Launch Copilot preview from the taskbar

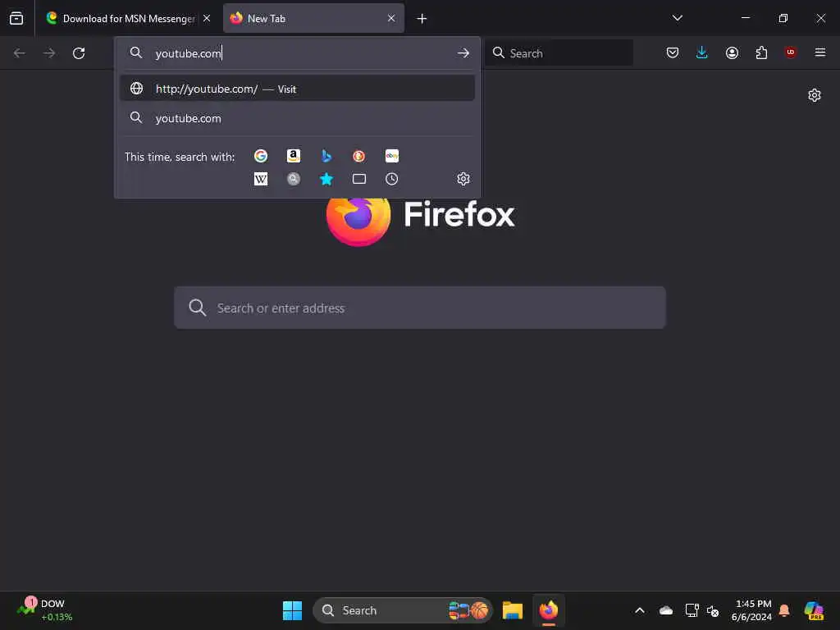pyautogui.click(x=814, y=610)
